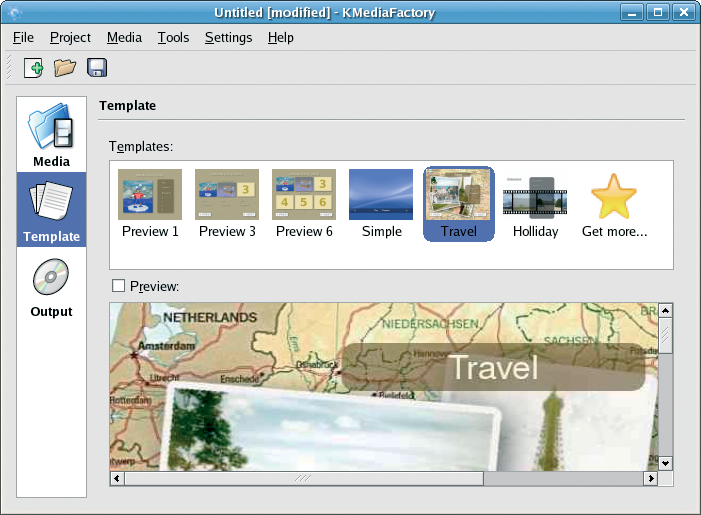
Task: Maximize the KMediaFactory window
Action: pos(658,12)
